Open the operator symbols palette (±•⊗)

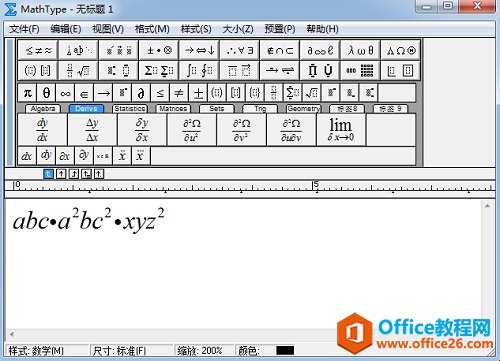click(159, 50)
